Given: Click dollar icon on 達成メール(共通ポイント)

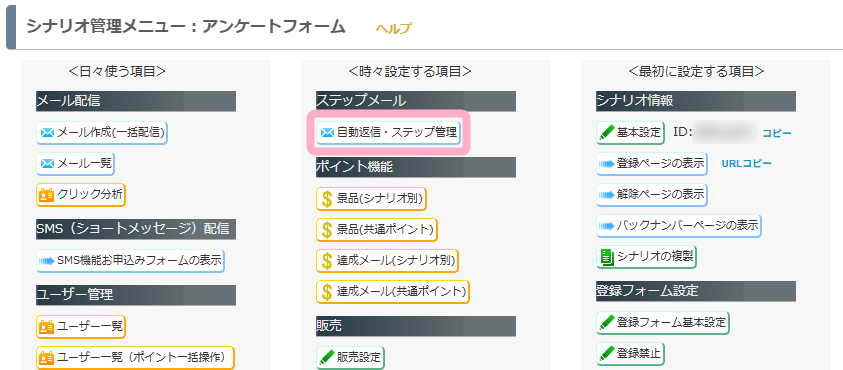Looking at the screenshot, I should pos(327,291).
